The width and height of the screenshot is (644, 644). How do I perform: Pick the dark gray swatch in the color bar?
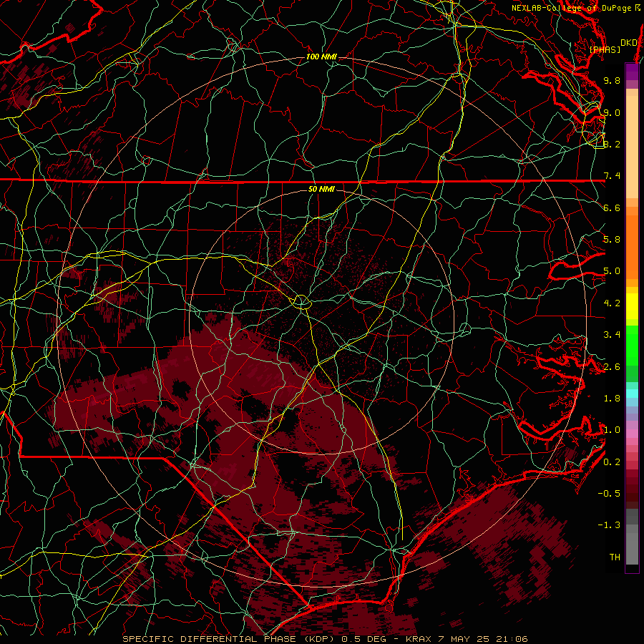pos(632,517)
